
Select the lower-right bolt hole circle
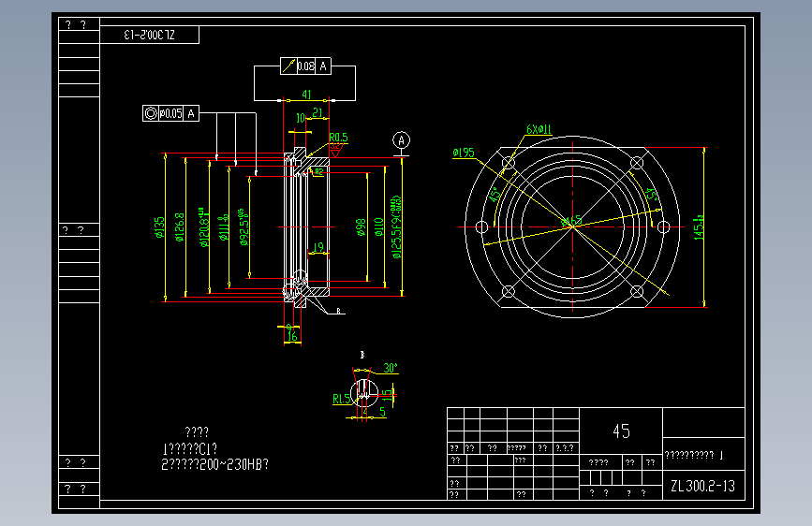coord(637,291)
